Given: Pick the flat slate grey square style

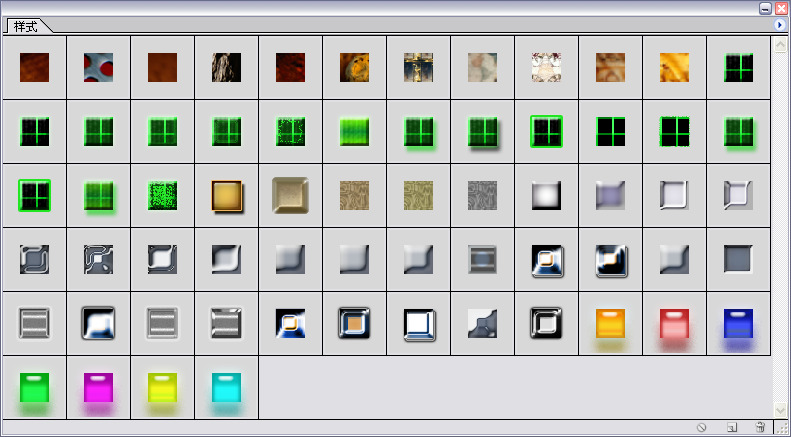Looking at the screenshot, I should coord(739,260).
